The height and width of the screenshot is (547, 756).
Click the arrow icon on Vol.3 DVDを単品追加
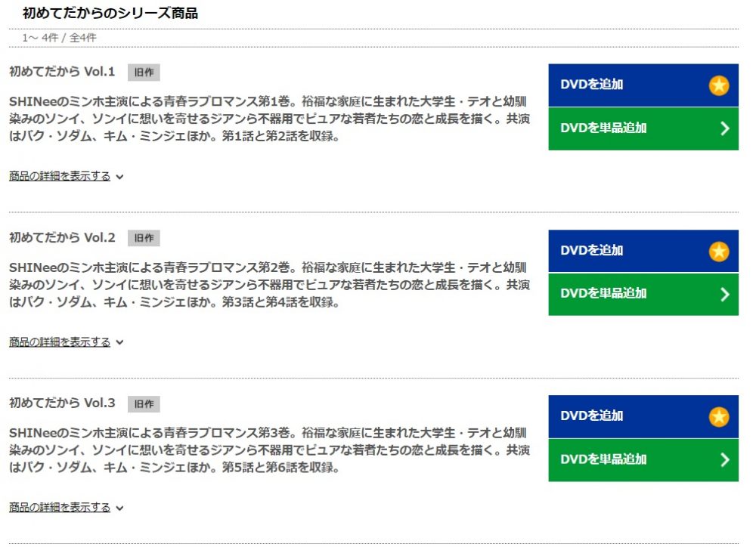[725, 460]
